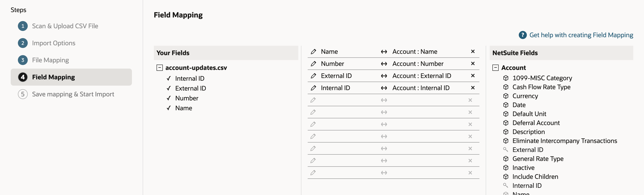644x195 pixels.
Task: Remove the Account : Name mapping row
Action: point(472,51)
